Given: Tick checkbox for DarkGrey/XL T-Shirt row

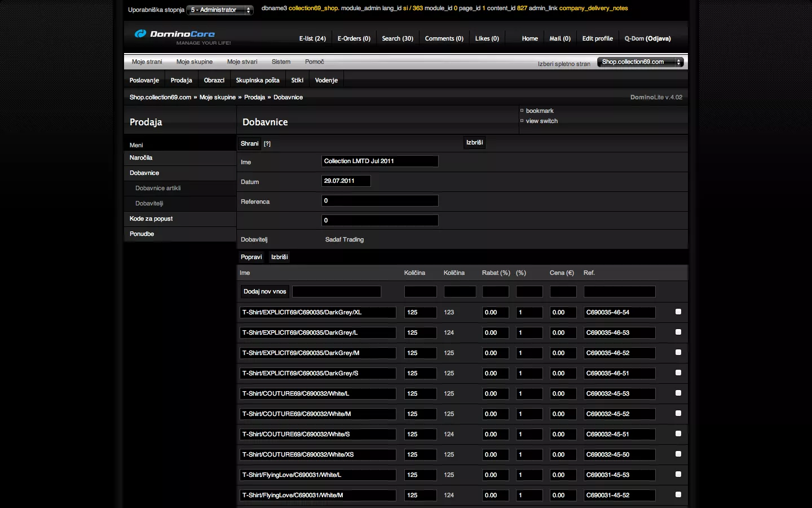Looking at the screenshot, I should pyautogui.click(x=678, y=312).
